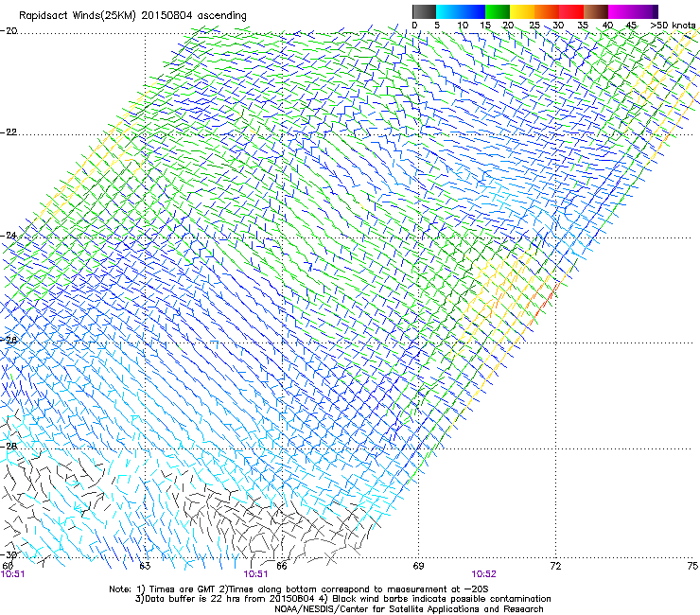Viewport: 700px width, 615px height.
Task: Click the green 15-20 knots legend segment
Action: 498,11
